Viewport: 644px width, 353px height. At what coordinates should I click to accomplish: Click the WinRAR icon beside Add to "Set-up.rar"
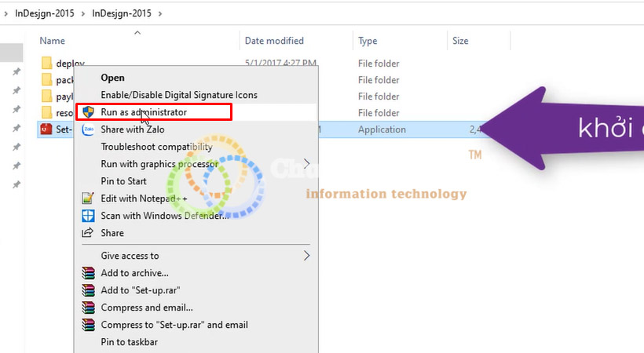(88, 290)
